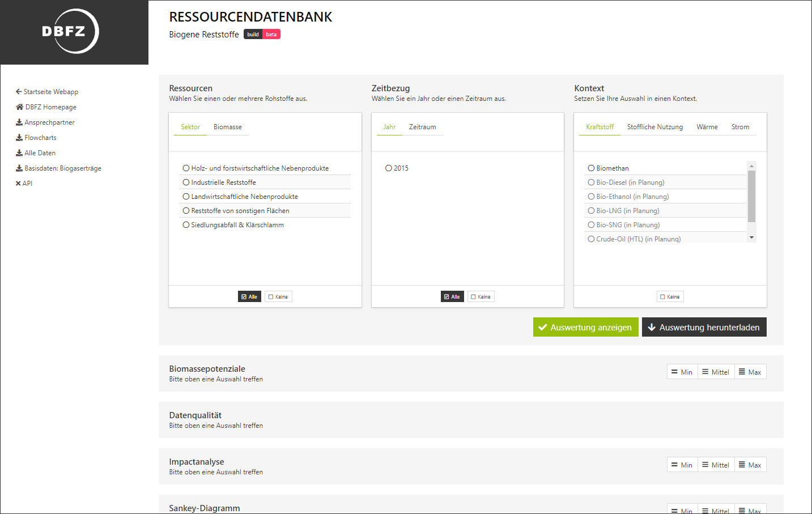This screenshot has width=812, height=514.
Task: Click the Kontext list scroll-up arrow
Action: (752, 166)
